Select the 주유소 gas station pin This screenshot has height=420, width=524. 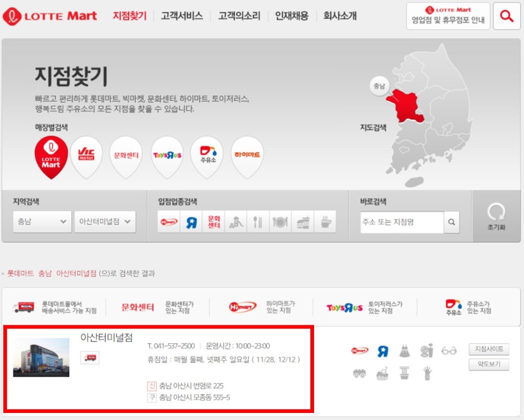(208, 157)
